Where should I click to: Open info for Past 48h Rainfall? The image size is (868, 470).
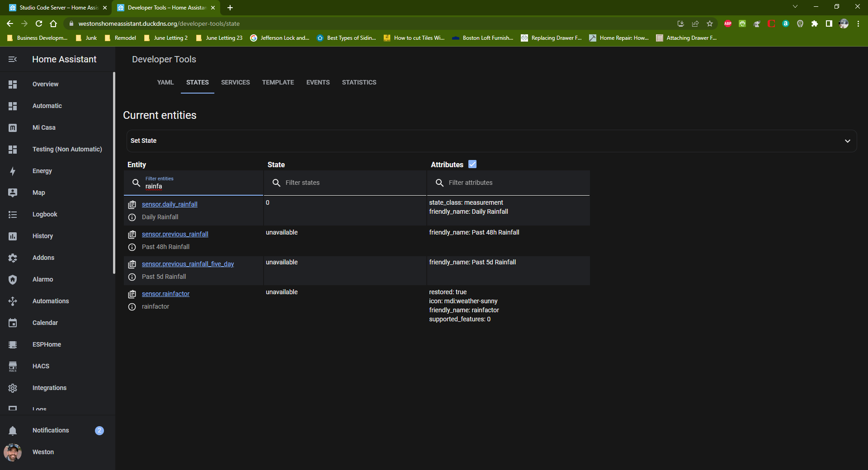(132, 247)
